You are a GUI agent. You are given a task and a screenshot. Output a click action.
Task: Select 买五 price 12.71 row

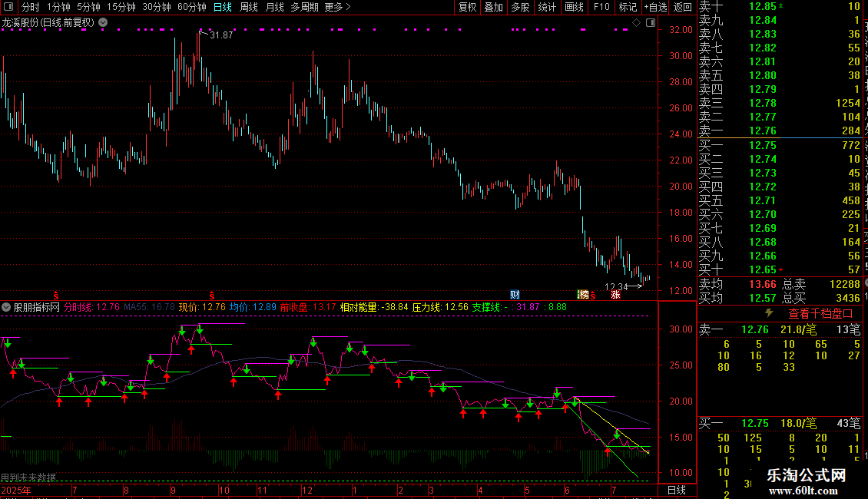[x=780, y=200]
